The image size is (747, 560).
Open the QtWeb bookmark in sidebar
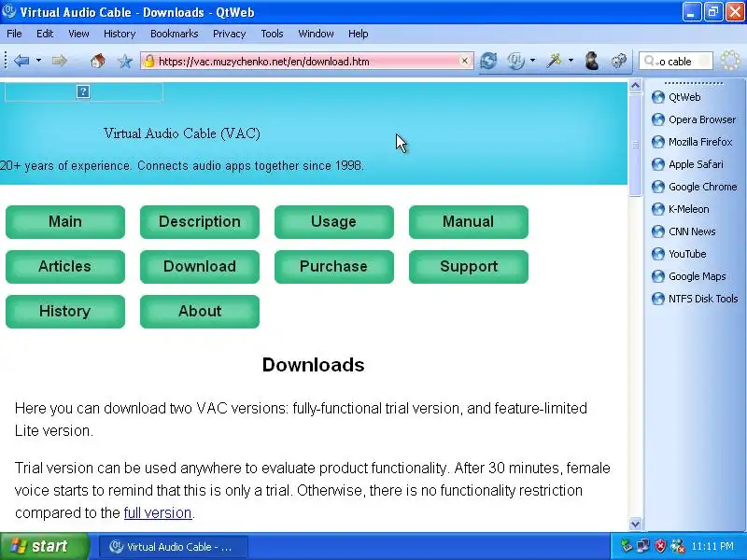[x=676, y=97]
